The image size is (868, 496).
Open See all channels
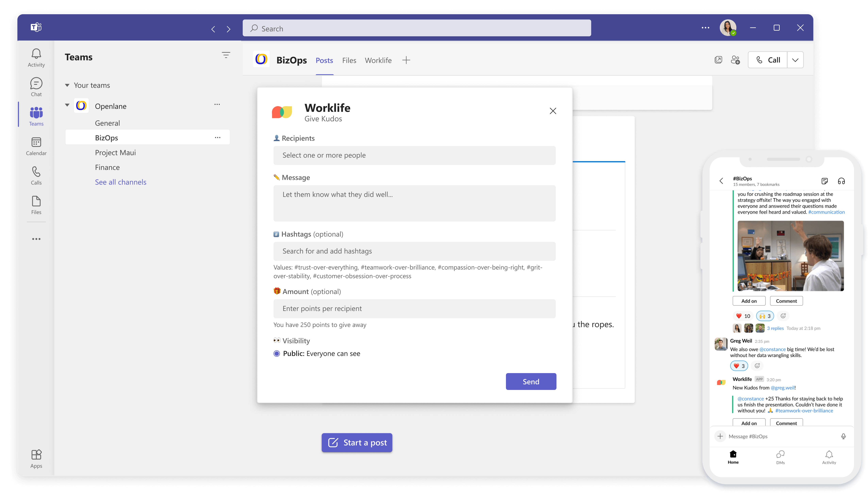pos(121,182)
